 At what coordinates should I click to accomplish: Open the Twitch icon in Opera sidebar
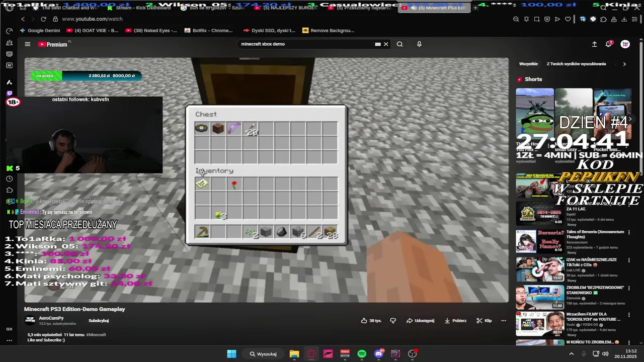click(10, 94)
